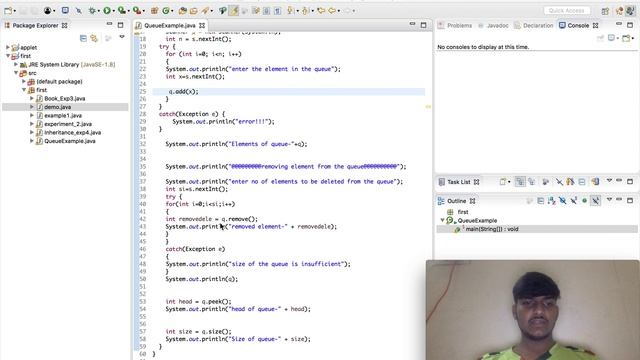Expand the applet project
This screenshot has width=640, height=360.
coord(8,47)
